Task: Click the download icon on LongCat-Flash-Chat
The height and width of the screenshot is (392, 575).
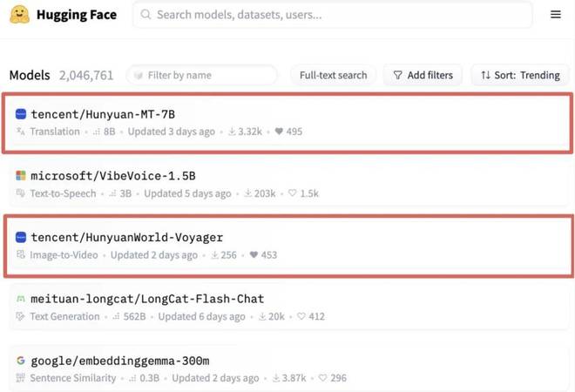Action: 260,317
